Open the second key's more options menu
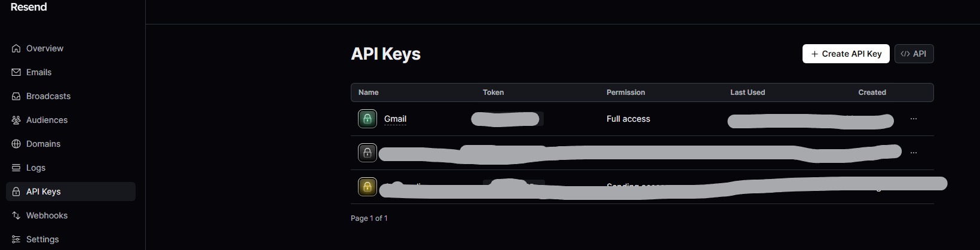Image resolution: width=980 pixels, height=250 pixels. coord(913,153)
